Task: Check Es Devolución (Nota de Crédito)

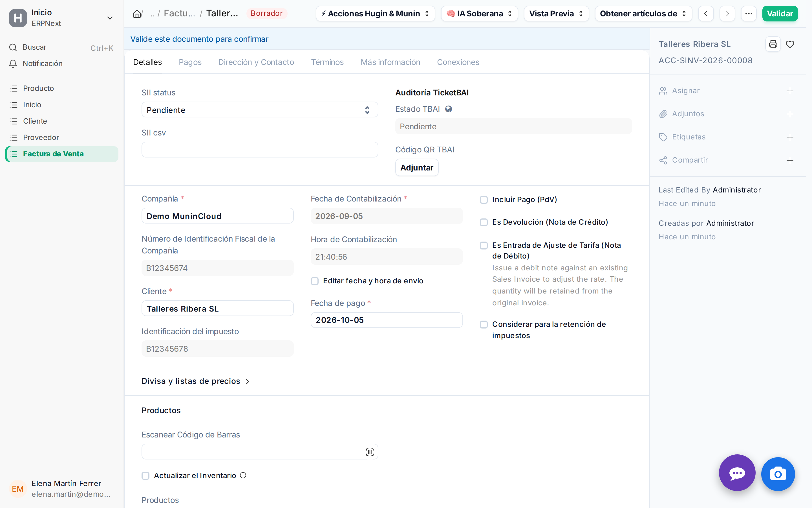Action: tap(484, 222)
